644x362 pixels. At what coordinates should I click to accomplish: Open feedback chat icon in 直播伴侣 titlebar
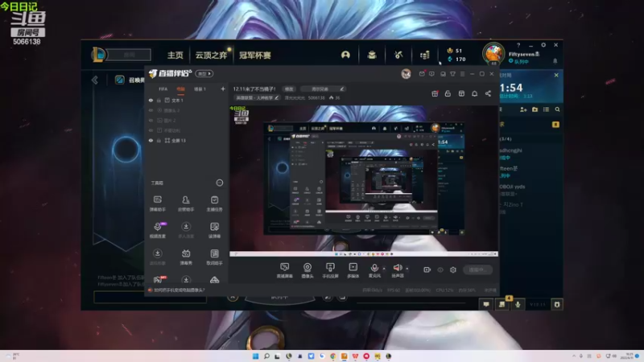pyautogui.click(x=431, y=74)
